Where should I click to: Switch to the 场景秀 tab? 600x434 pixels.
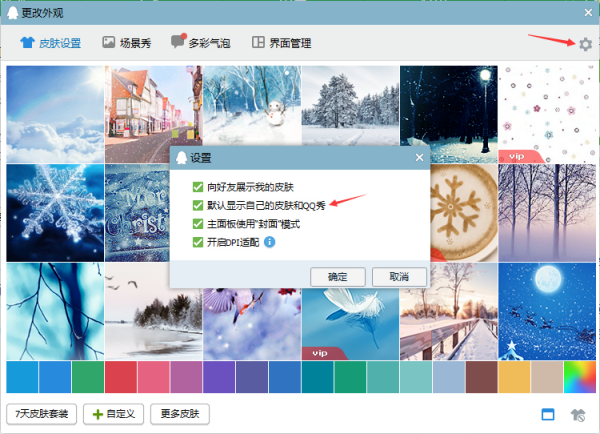[x=128, y=43]
